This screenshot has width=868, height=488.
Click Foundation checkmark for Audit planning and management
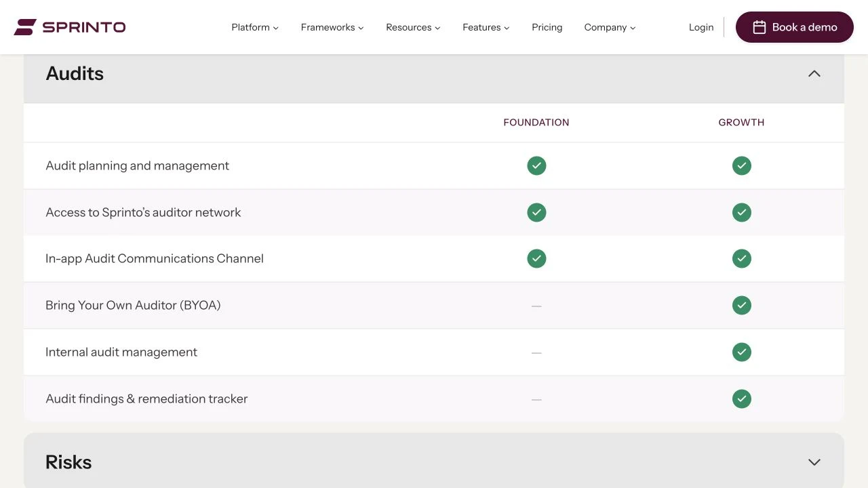(536, 165)
